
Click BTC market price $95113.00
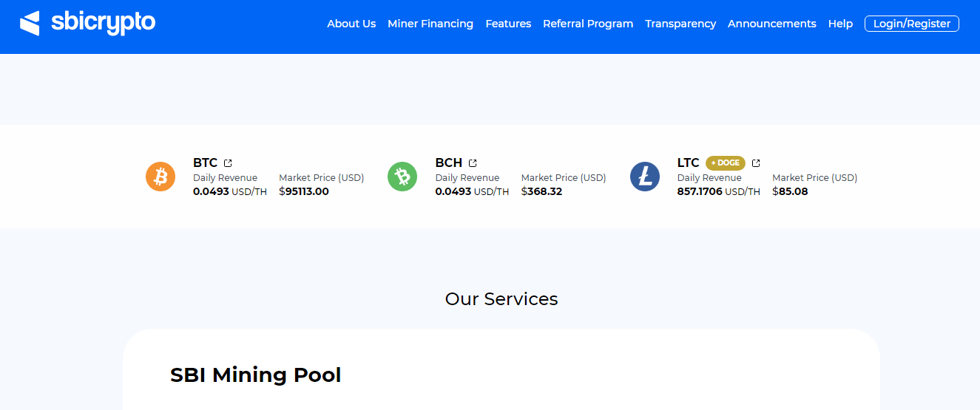click(304, 191)
